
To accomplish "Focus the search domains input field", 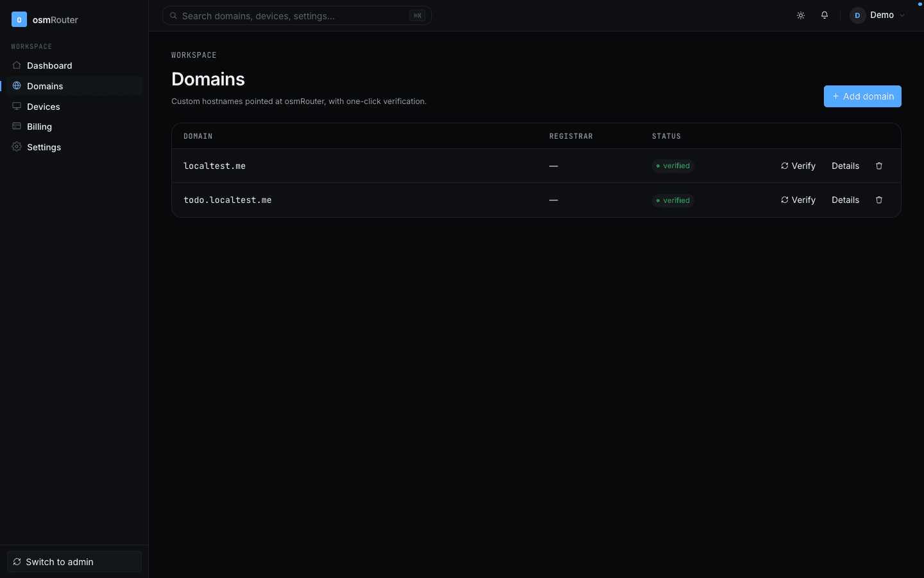I will pyautogui.click(x=296, y=15).
